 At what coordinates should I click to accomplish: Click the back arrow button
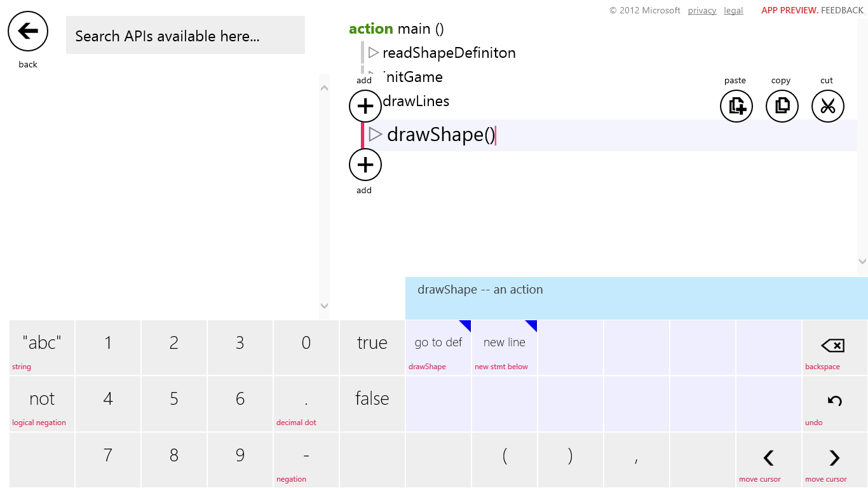(28, 31)
